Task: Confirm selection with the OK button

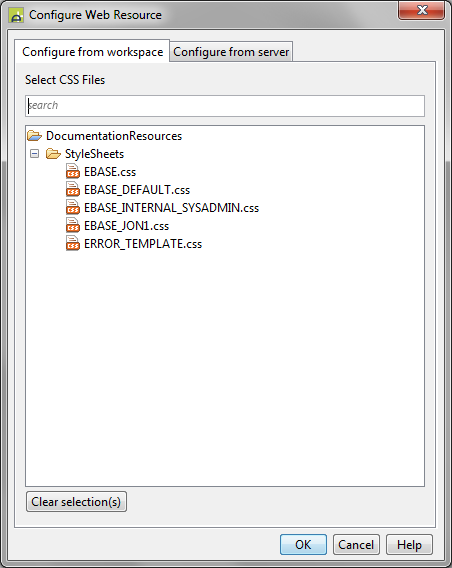Action: click(303, 544)
